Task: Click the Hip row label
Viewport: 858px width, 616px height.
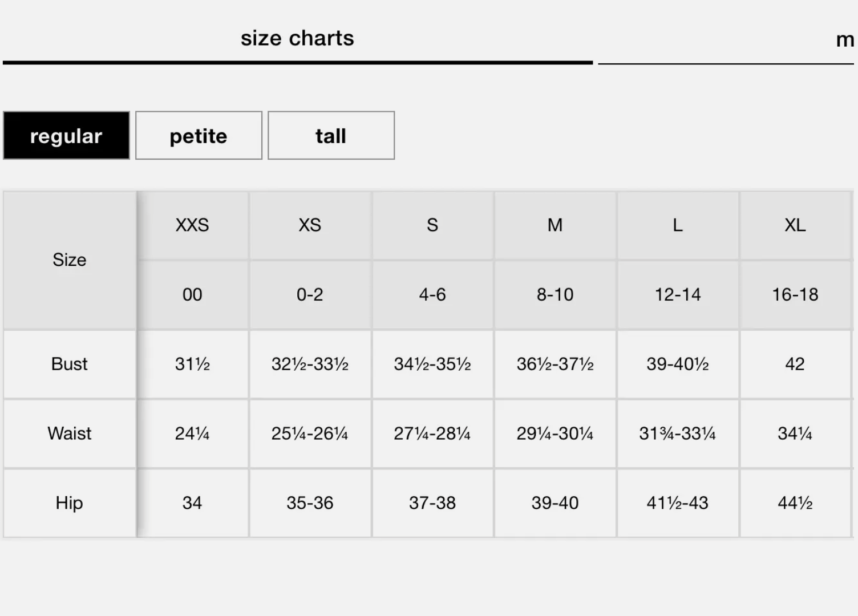Action: pos(70,503)
